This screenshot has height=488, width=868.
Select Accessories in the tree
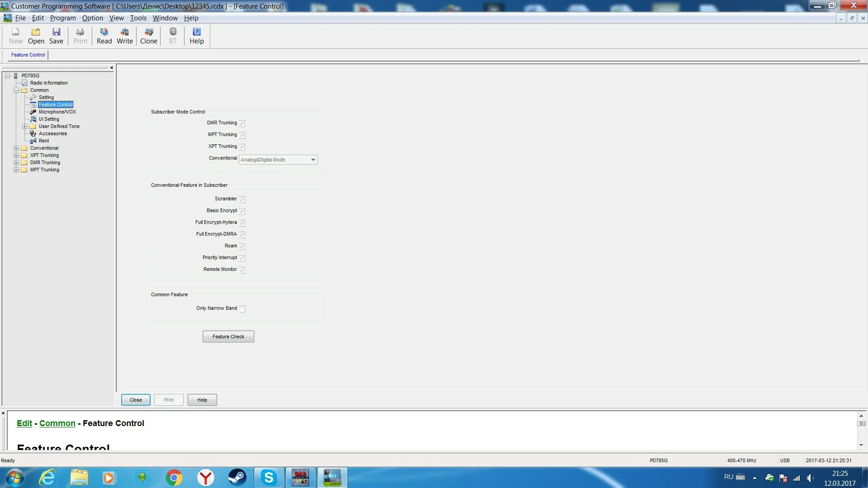52,133
